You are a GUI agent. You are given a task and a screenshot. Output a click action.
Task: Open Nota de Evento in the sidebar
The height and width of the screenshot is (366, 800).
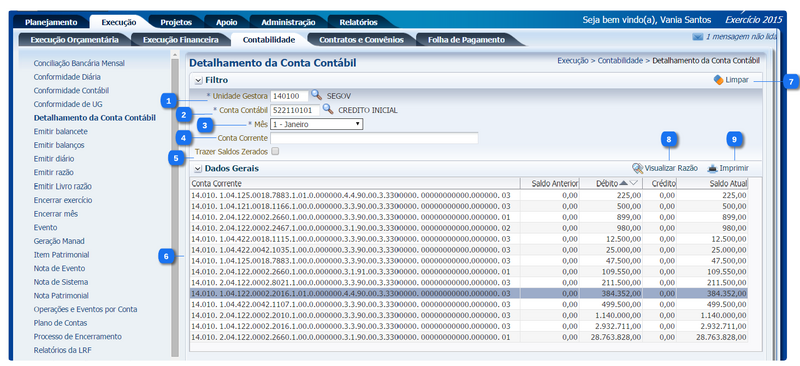59,269
